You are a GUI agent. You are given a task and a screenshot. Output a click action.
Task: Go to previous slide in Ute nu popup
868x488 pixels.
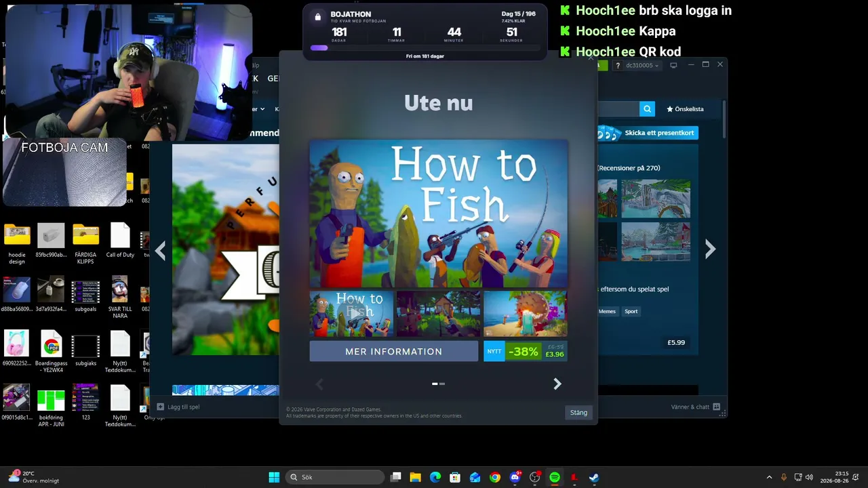pos(319,384)
